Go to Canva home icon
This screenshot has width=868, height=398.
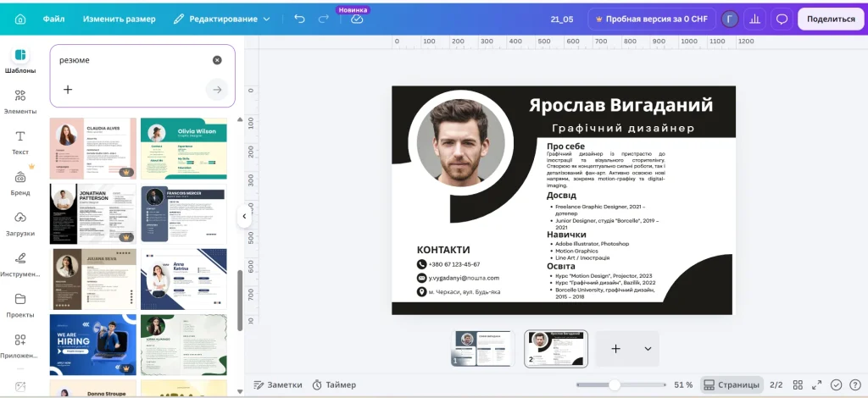pyautogui.click(x=20, y=19)
